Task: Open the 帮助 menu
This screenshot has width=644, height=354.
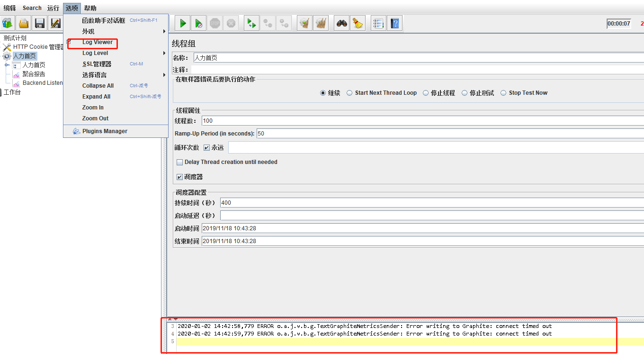Action: 90,8
